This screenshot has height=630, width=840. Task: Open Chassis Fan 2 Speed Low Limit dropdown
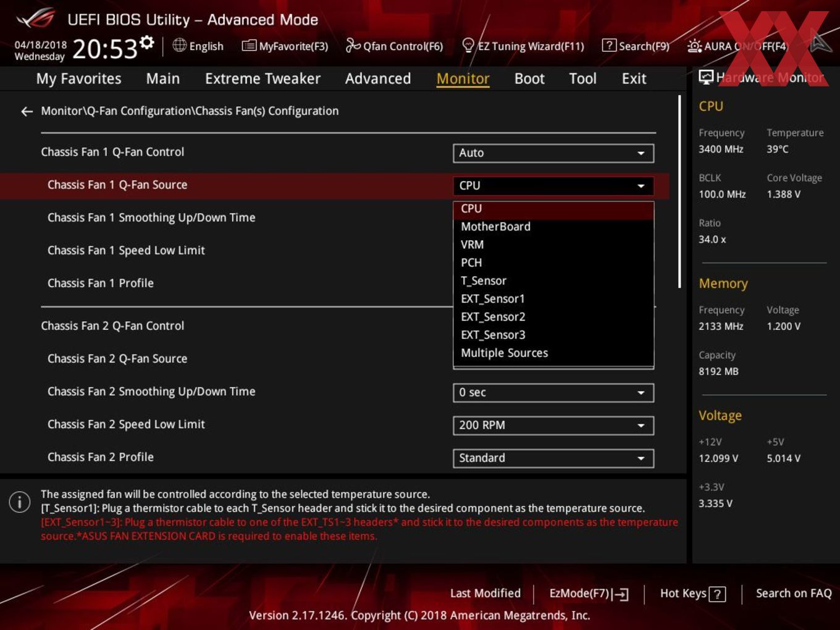(553, 426)
